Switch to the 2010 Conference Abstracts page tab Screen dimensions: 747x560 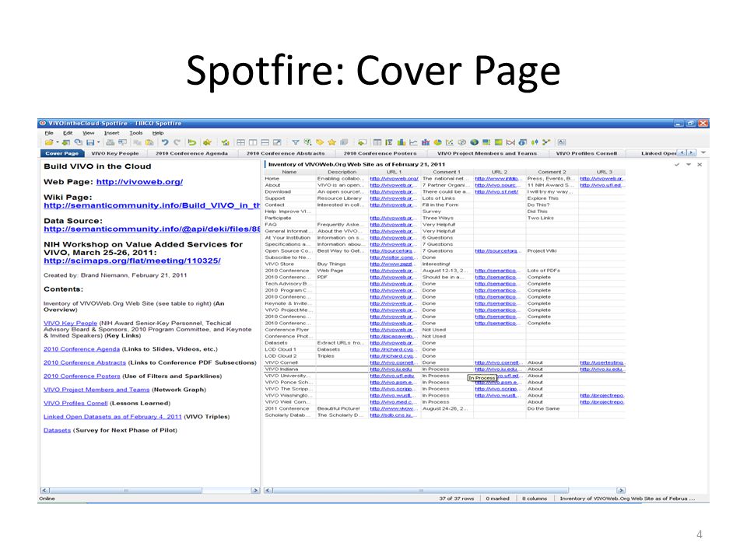(286, 153)
